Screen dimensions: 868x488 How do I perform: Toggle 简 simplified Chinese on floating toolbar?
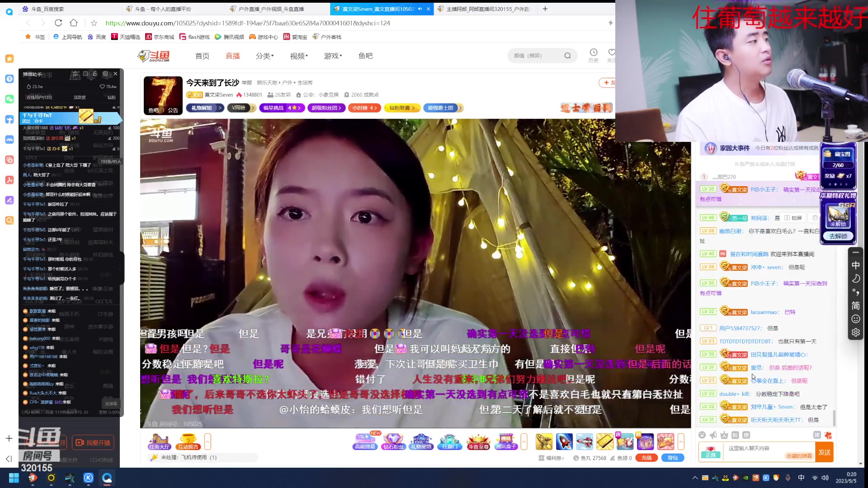coord(856,306)
